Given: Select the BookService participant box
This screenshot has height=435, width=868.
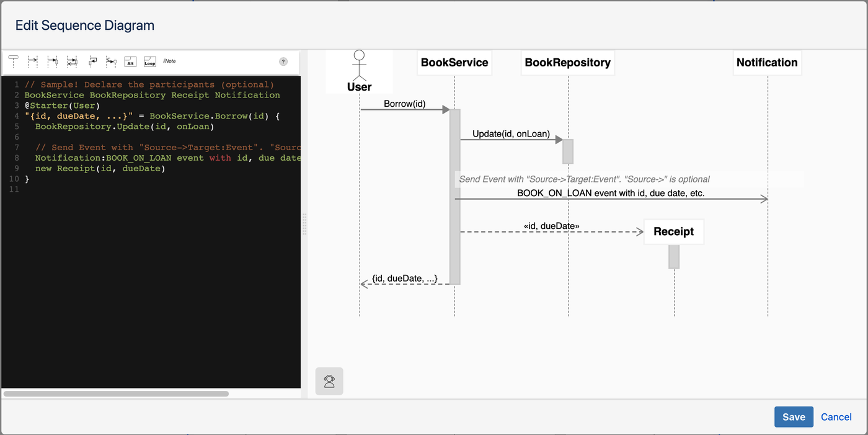Looking at the screenshot, I should click(454, 63).
